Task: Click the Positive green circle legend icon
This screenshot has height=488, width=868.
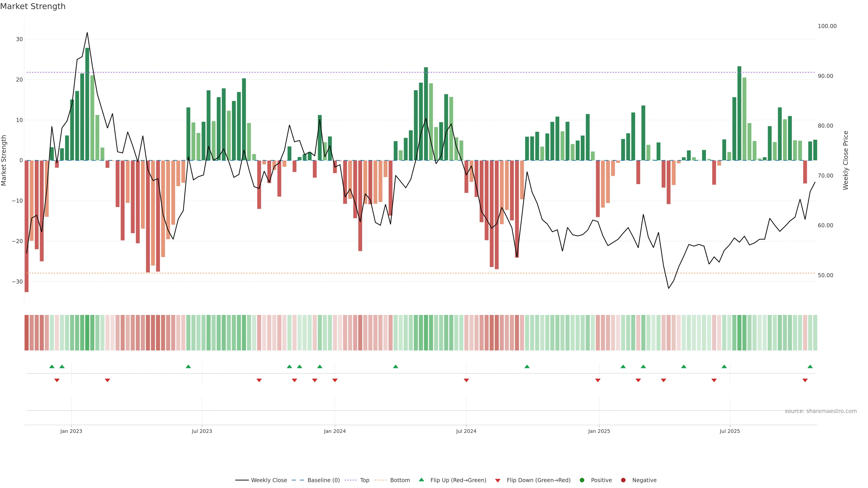Action: (x=582, y=480)
